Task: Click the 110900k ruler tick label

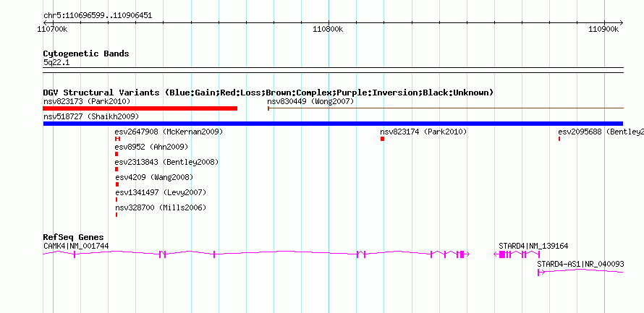Action: coord(603,30)
